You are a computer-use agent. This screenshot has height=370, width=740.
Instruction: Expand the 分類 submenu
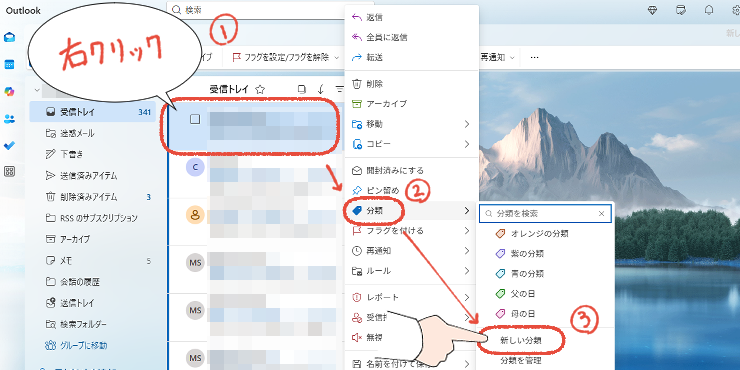click(467, 211)
